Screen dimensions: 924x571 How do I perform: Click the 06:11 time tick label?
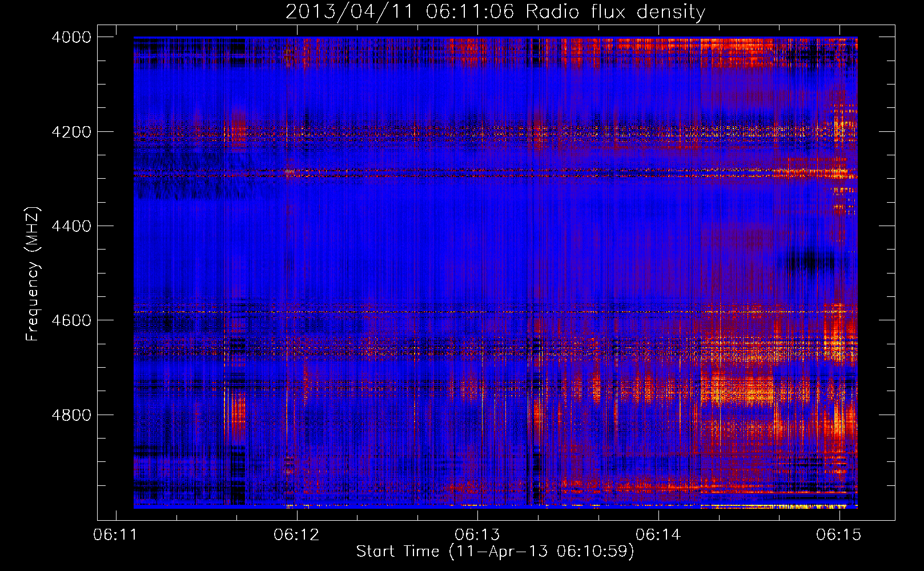coord(116,534)
